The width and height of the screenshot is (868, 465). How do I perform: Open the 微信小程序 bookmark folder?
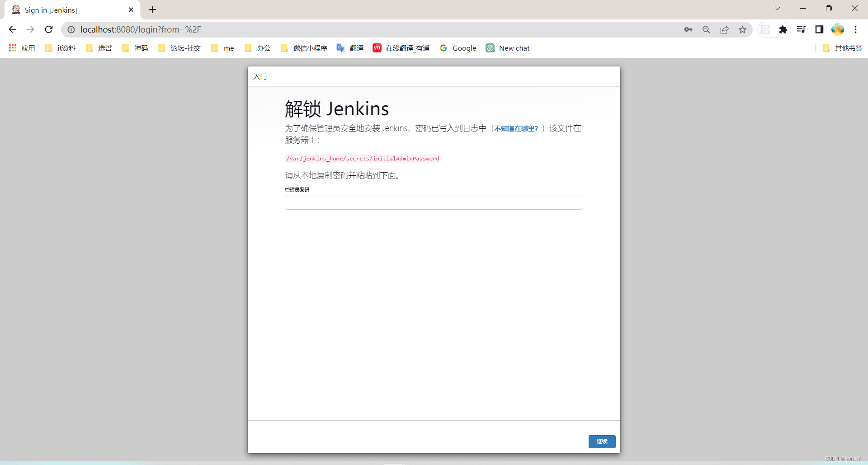[x=304, y=48]
